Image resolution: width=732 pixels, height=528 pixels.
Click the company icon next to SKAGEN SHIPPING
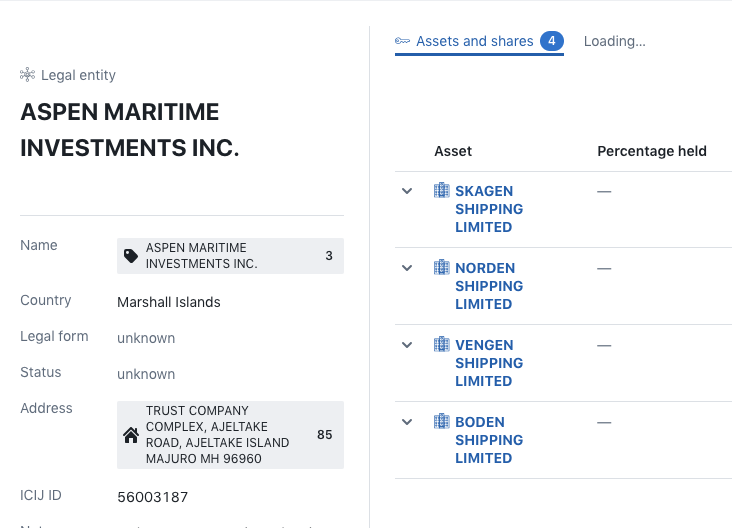(x=442, y=191)
